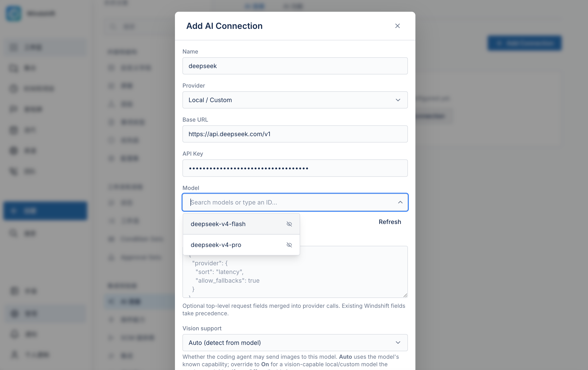This screenshot has width=588, height=370.
Task: Grab the textarea resize handle
Action: click(x=405, y=295)
